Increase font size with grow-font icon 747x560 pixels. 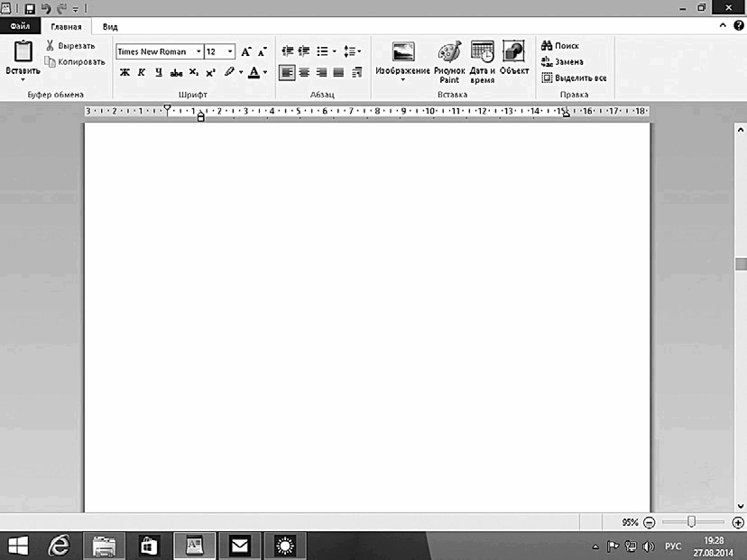[x=245, y=51]
